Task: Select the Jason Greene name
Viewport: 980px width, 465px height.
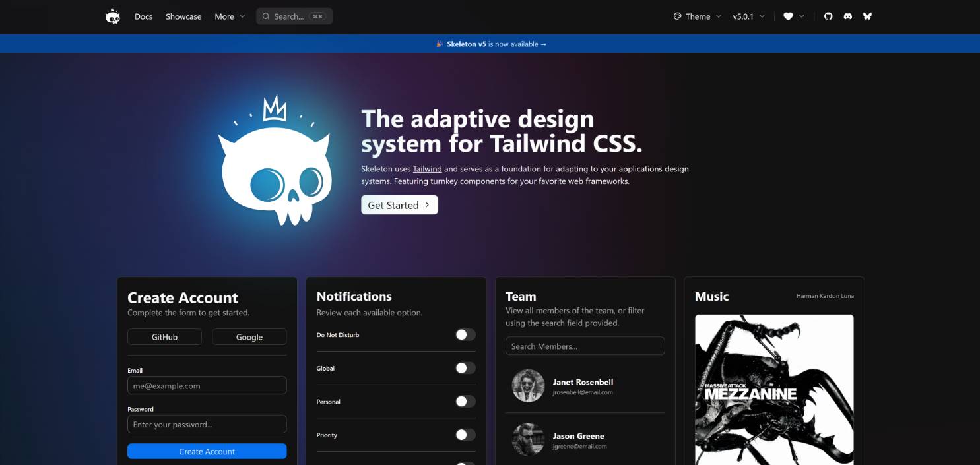Action: coord(579,436)
